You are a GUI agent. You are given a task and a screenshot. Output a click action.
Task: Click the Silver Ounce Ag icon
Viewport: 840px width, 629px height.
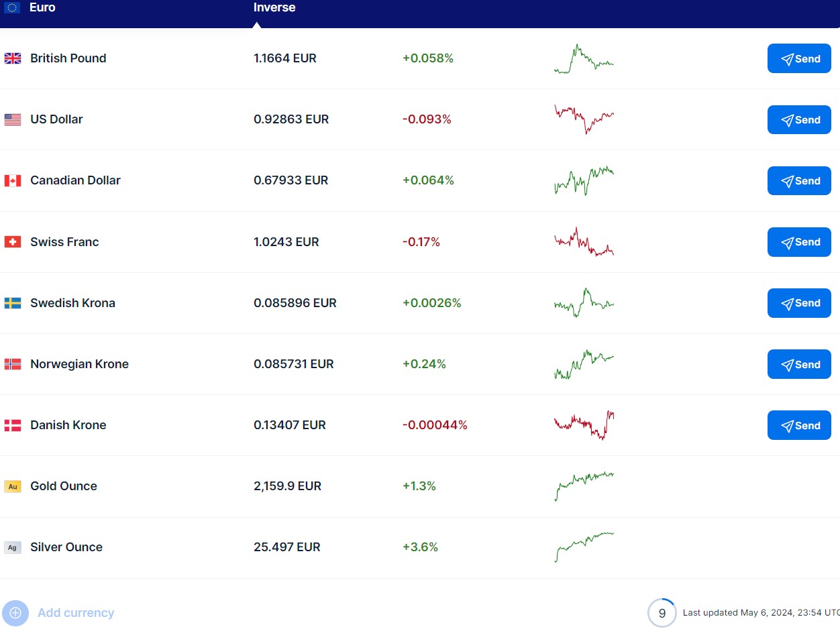(13, 548)
